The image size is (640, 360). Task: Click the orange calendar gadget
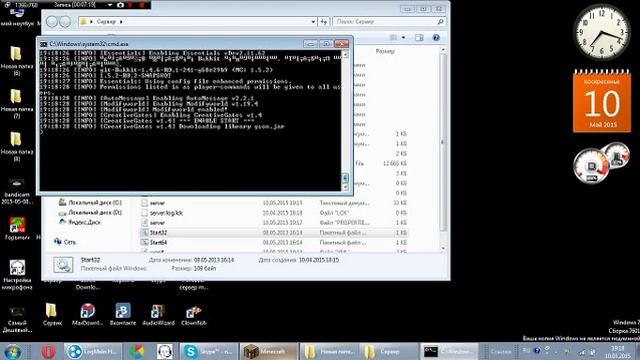602,101
